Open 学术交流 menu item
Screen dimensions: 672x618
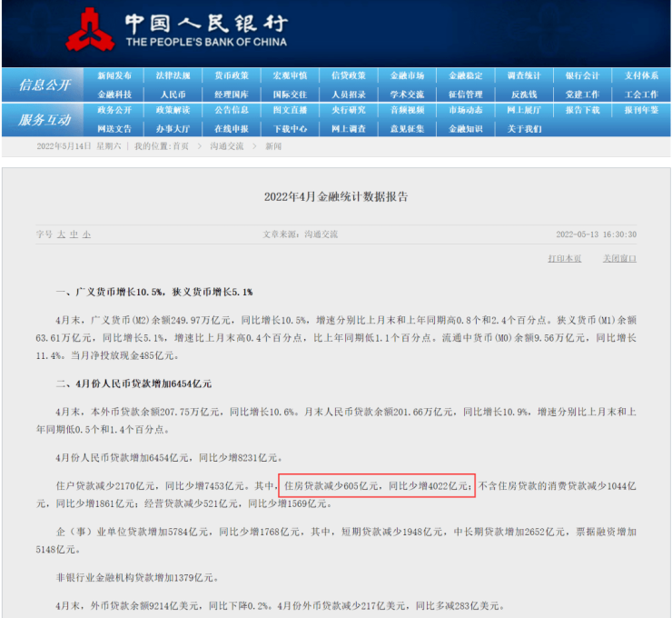[407, 95]
